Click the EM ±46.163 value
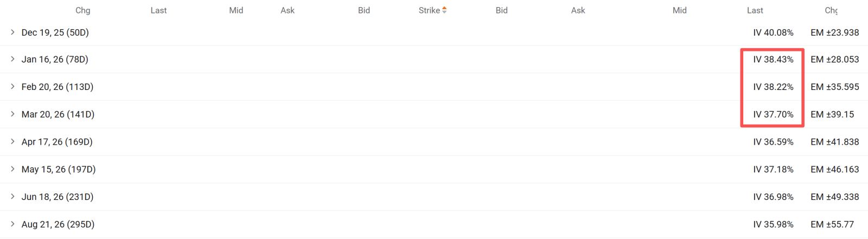Screen dimensions: 868x239 click(x=835, y=170)
